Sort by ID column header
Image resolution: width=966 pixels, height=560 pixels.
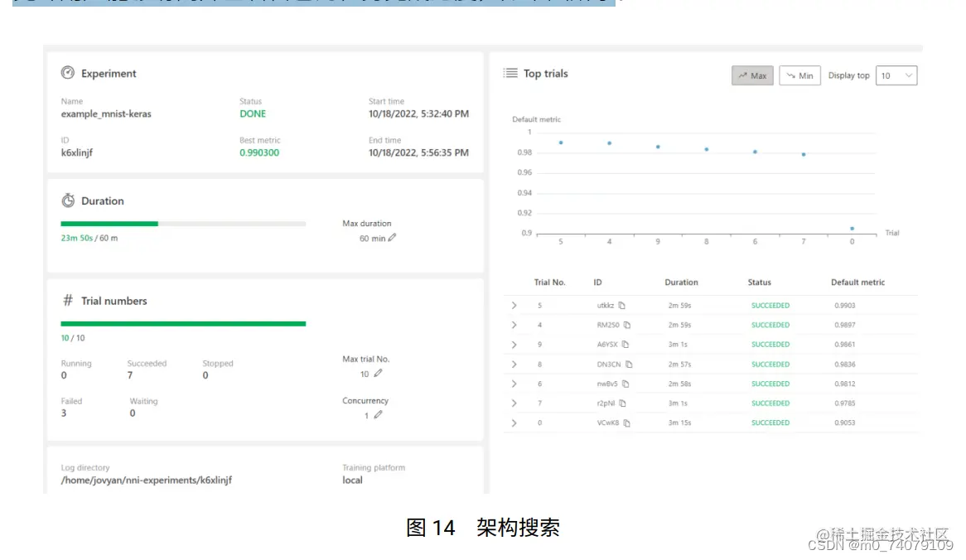coord(597,282)
